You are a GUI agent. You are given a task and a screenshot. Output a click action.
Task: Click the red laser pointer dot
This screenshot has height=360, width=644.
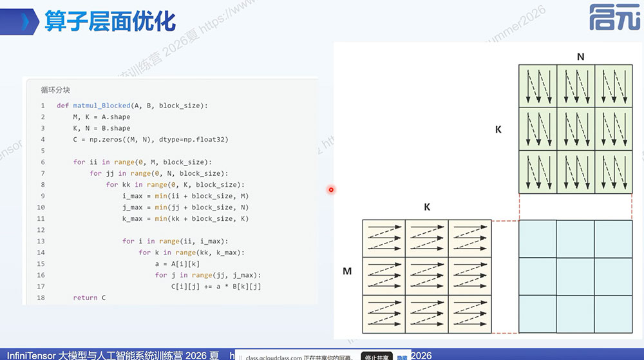(331, 189)
